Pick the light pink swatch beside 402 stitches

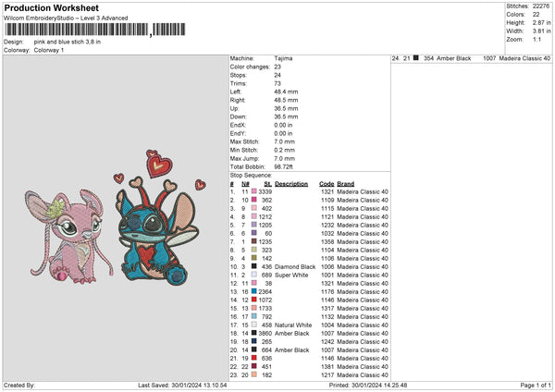(x=253, y=208)
